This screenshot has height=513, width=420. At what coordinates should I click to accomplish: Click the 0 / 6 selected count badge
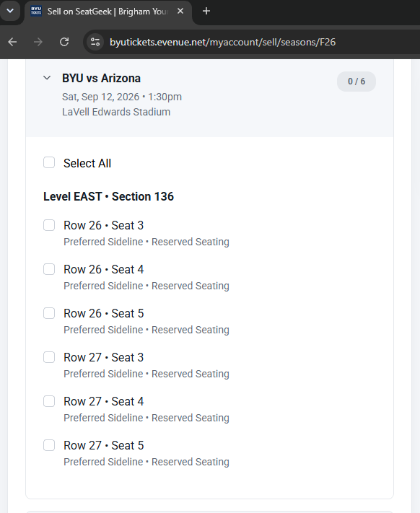[356, 81]
